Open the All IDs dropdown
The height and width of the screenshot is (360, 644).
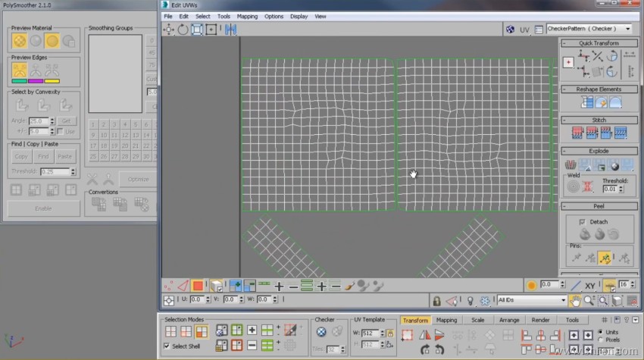click(531, 300)
